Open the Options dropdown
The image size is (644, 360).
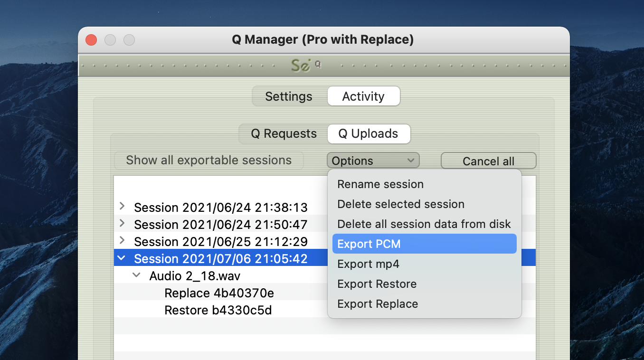pos(373,161)
